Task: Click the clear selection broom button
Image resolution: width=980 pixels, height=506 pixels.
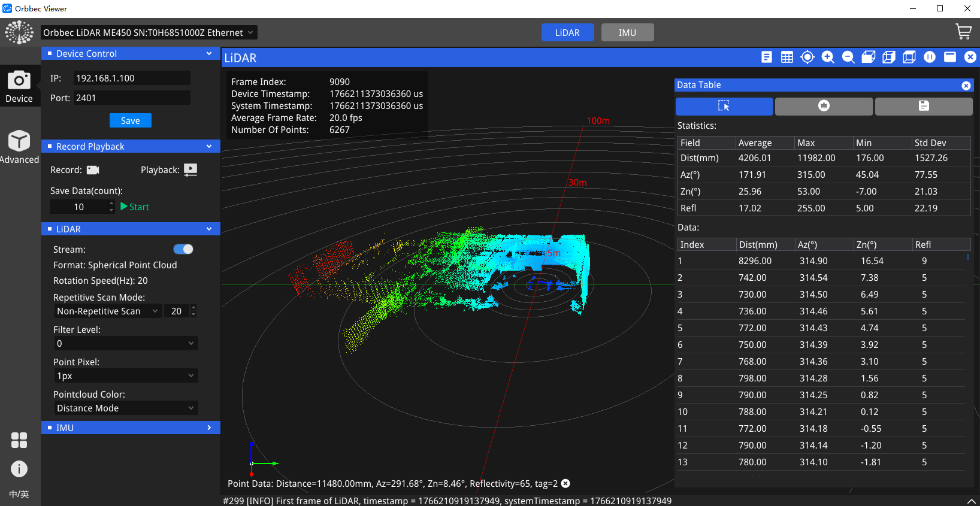Action: coord(824,106)
